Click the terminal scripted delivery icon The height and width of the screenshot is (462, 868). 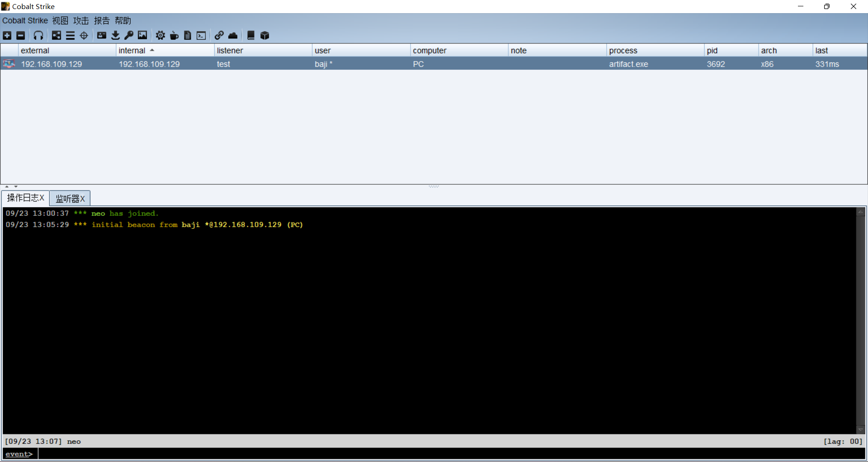tap(201, 35)
